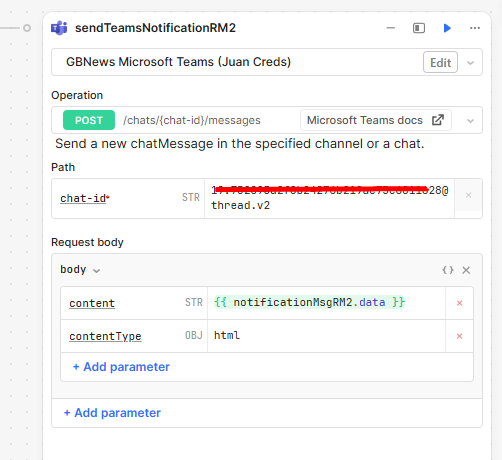Add parameter to the request body
The width and height of the screenshot is (502, 460).
pyautogui.click(x=112, y=413)
